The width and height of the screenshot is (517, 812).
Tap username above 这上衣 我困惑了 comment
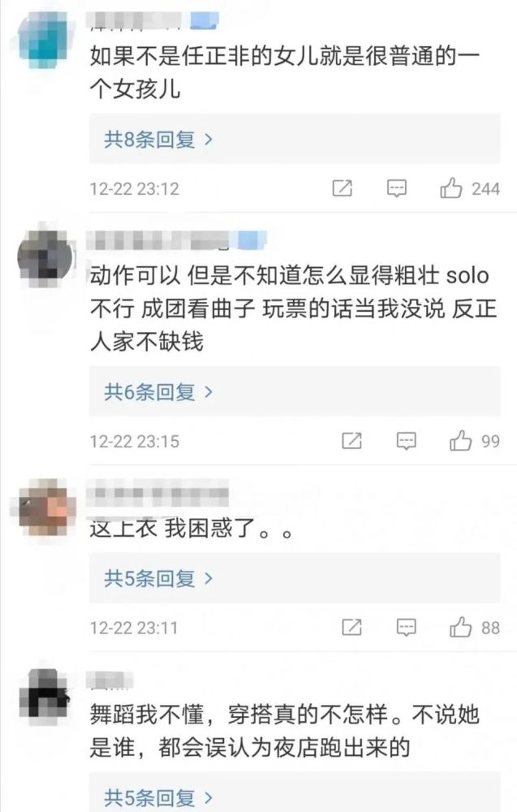157,493
